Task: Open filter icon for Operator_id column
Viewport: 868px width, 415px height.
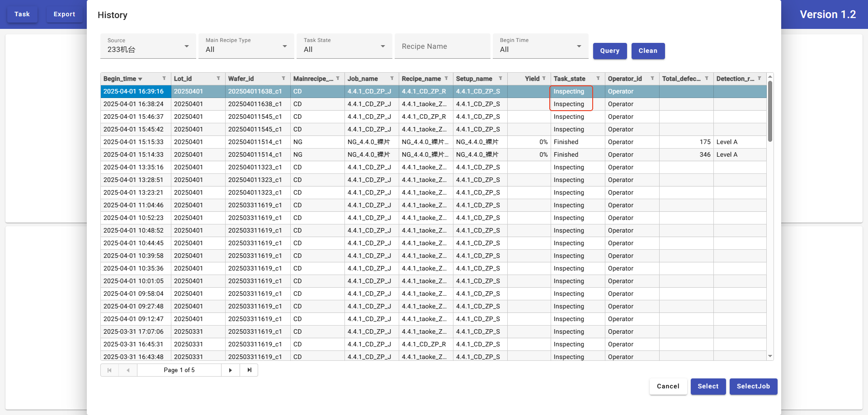Action: 652,79
